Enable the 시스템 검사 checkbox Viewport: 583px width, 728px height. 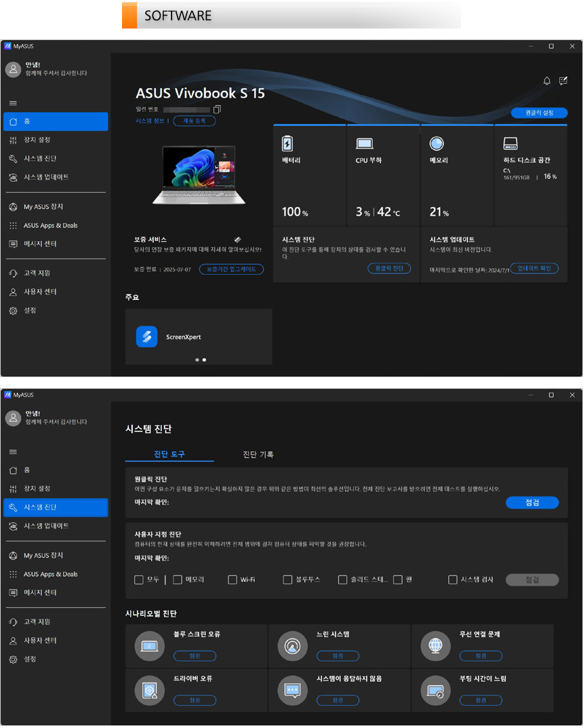[x=453, y=580]
